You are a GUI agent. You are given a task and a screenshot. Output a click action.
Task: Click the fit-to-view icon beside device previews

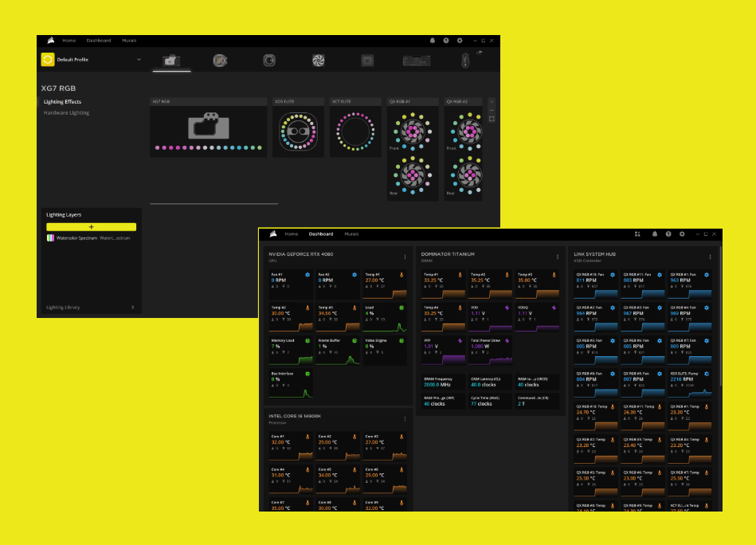(x=492, y=119)
